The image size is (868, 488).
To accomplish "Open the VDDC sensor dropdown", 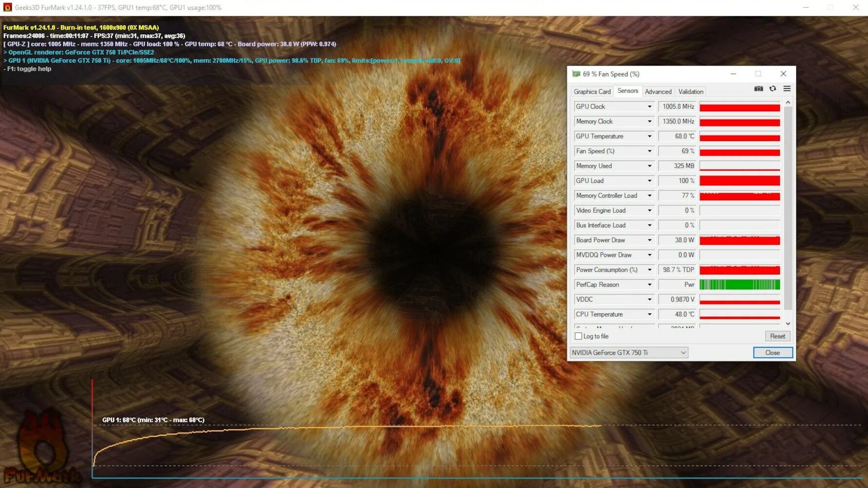I will tap(650, 300).
